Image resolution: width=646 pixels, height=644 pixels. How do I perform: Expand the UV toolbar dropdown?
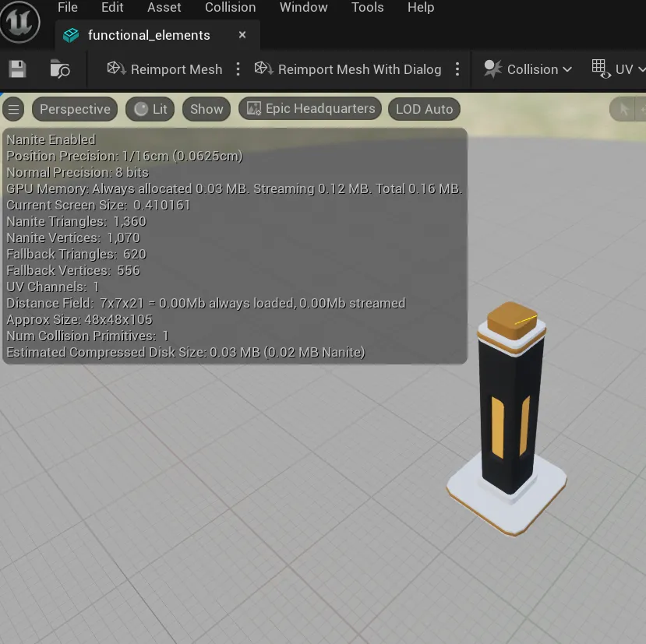(618, 69)
